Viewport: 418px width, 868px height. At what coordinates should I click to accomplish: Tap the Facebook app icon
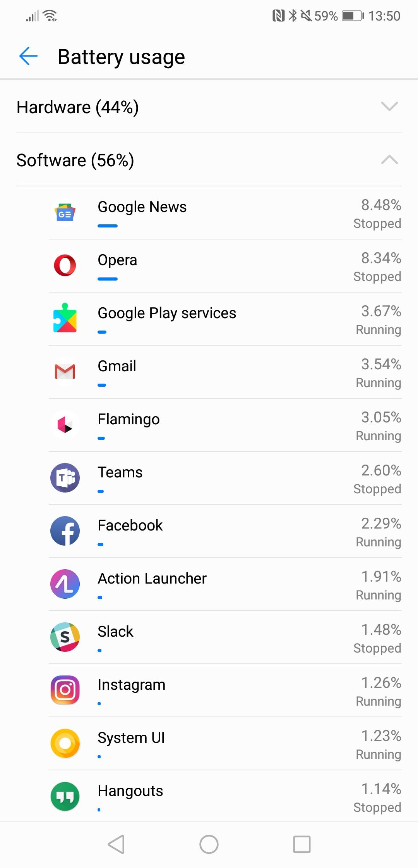click(x=65, y=531)
